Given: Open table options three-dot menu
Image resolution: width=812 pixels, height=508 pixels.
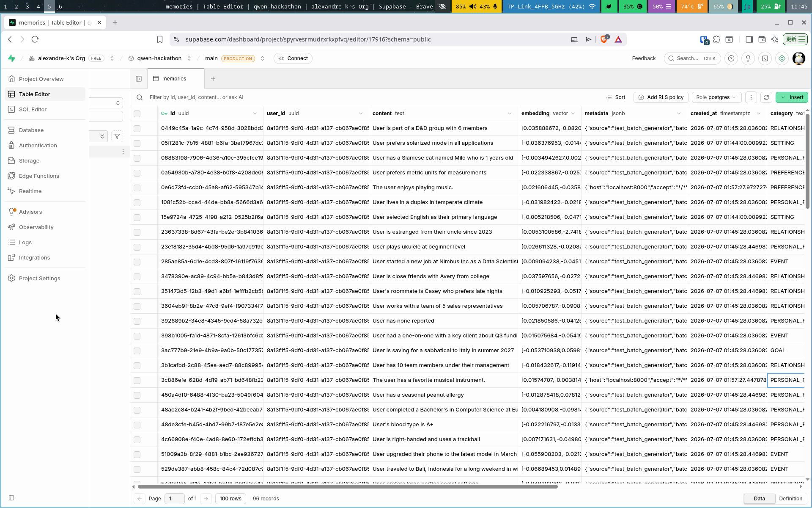Looking at the screenshot, I should click(x=751, y=97).
